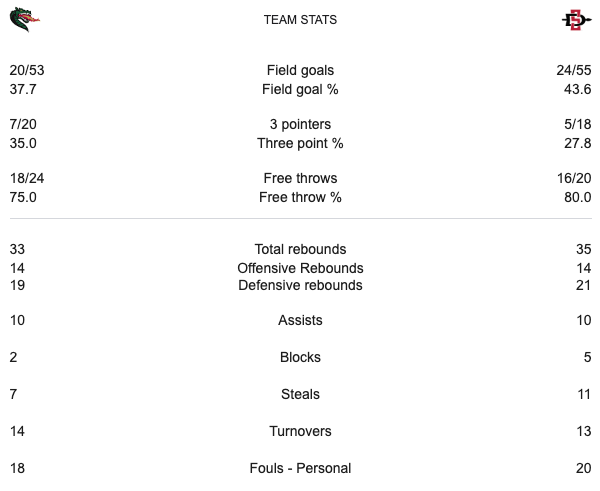Screen dimensions: 600x491
Task: Select the 80.0 free throw percentage
Action: pos(576,197)
